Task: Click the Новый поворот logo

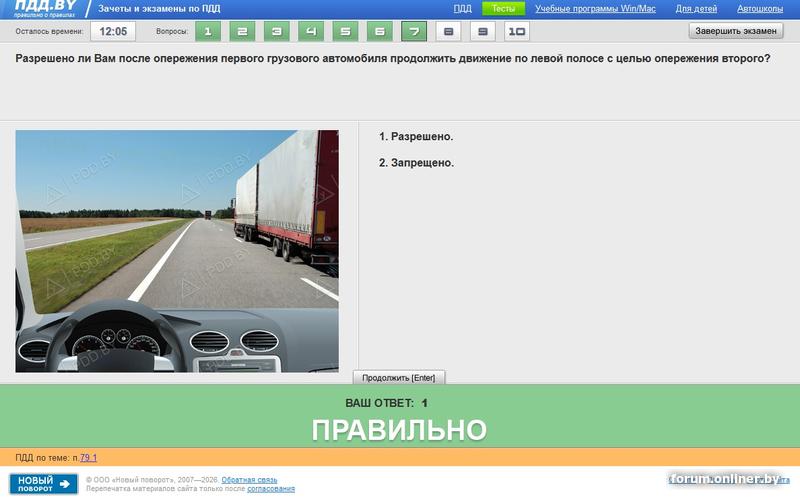Action: 43,484
